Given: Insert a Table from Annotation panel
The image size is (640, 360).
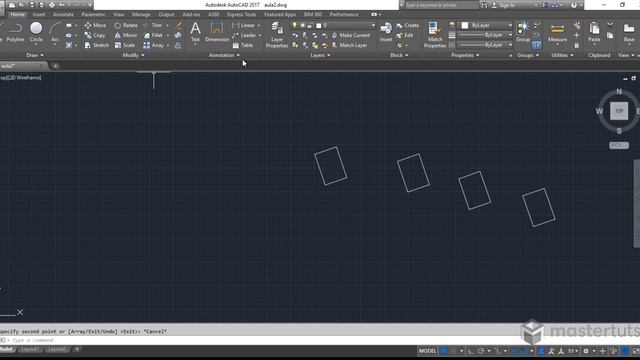Looking at the screenshot, I should 243,45.
